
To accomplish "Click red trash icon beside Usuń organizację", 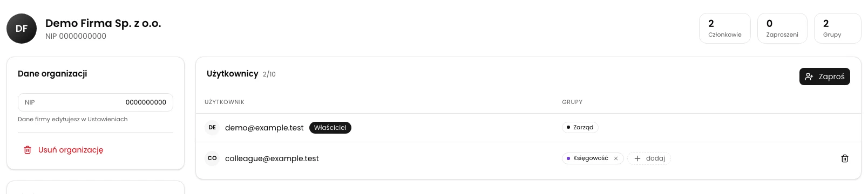I will coord(28,150).
